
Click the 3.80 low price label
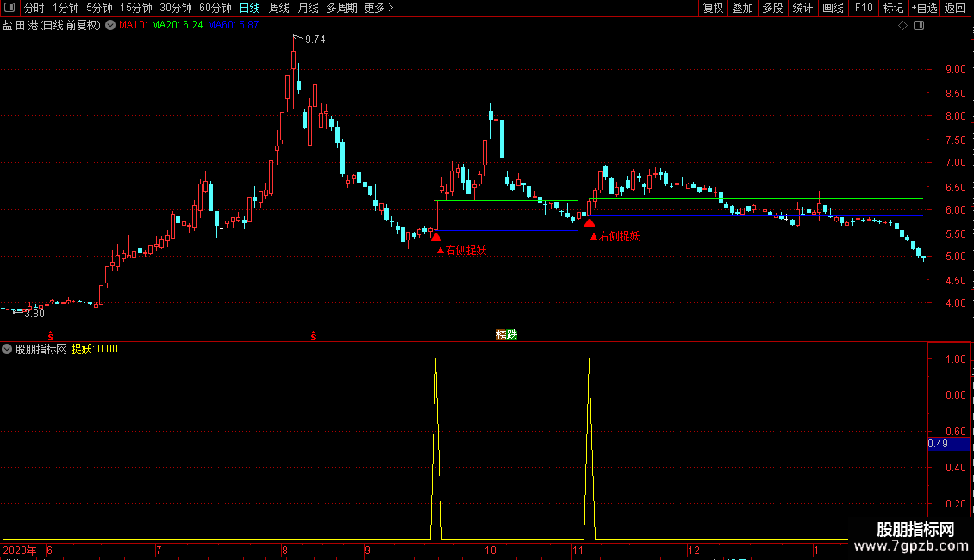point(34,314)
